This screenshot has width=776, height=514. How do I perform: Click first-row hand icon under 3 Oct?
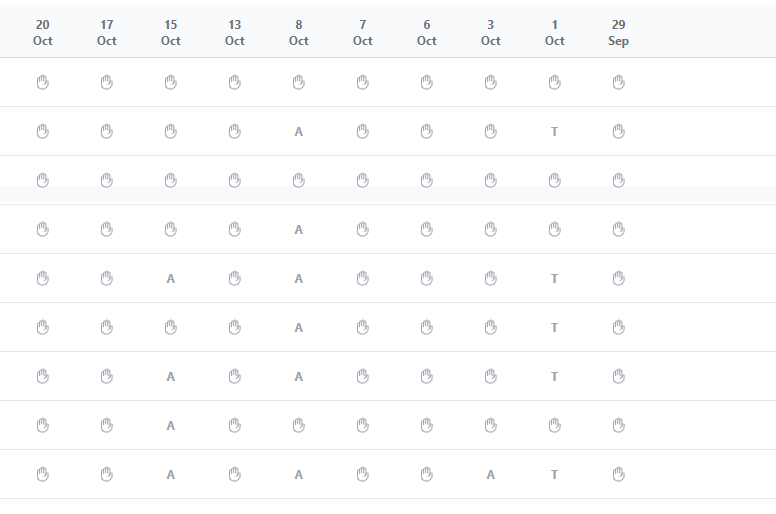[490, 82]
